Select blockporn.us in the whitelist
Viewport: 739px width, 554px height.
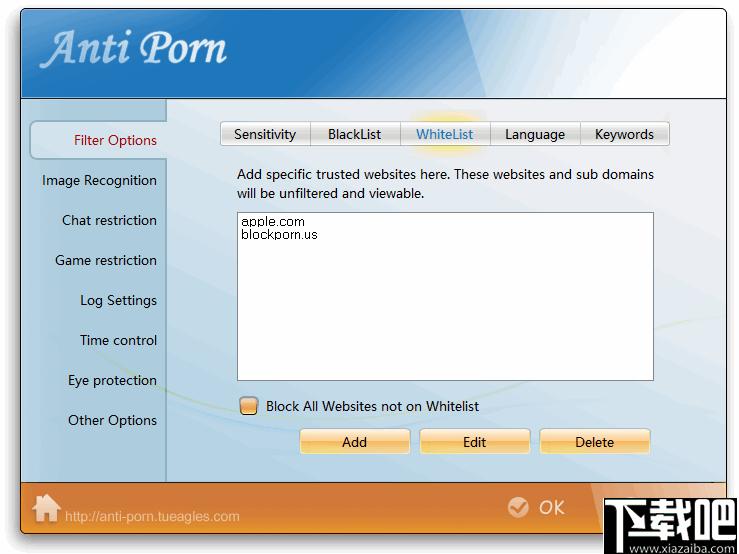[279, 234]
